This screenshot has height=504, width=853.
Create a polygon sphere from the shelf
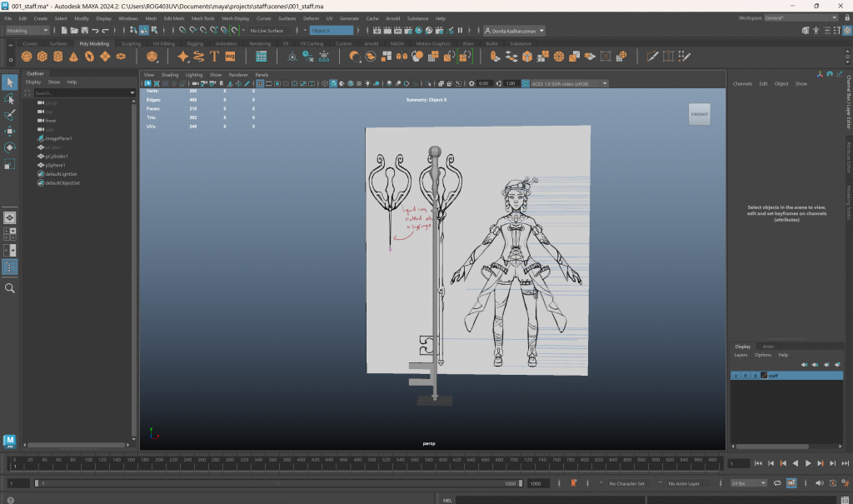coord(27,56)
